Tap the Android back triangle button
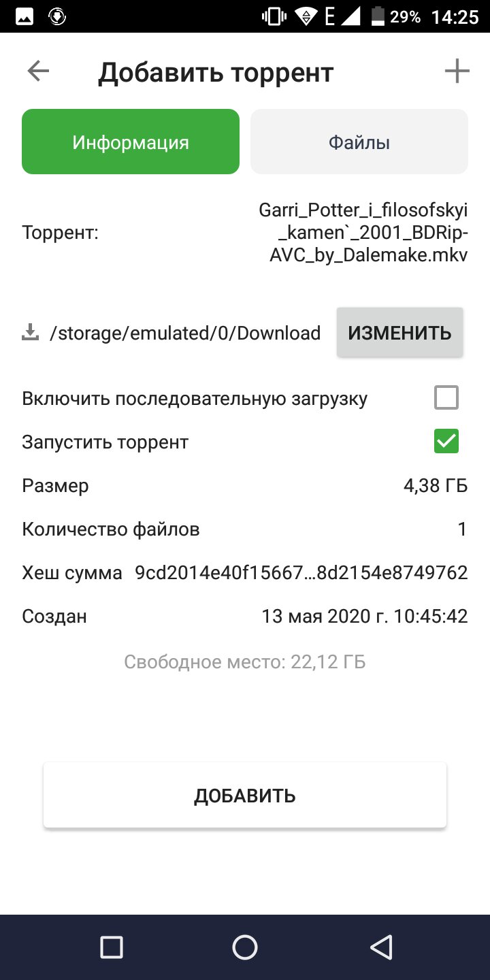This screenshot has width=490, height=980. 381,947
